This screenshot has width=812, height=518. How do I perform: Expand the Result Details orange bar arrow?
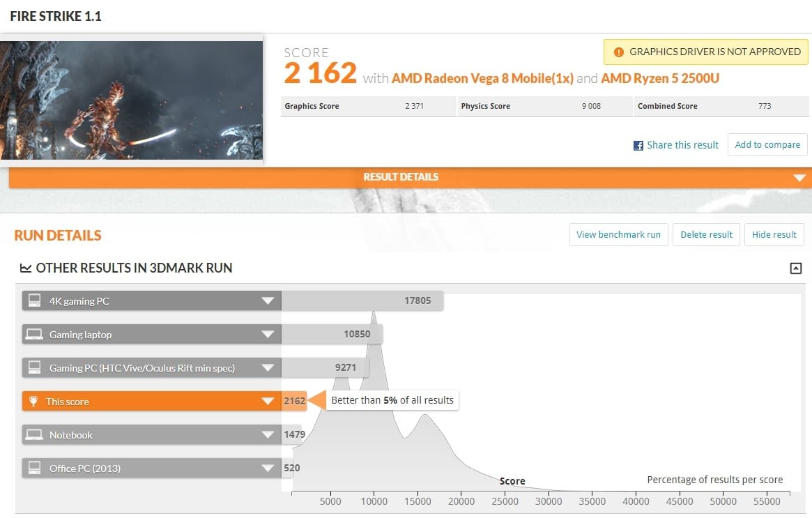click(799, 178)
